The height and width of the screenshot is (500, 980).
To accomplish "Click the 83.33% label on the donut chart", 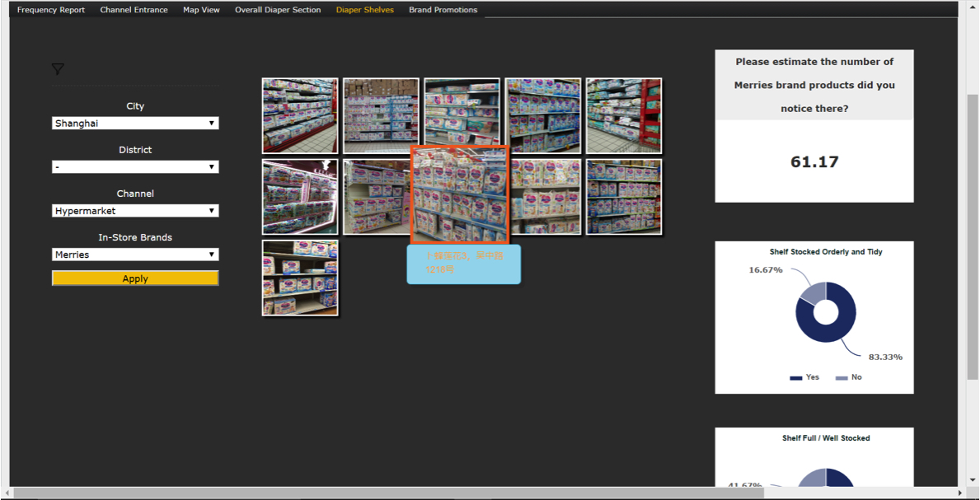I will pyautogui.click(x=885, y=357).
